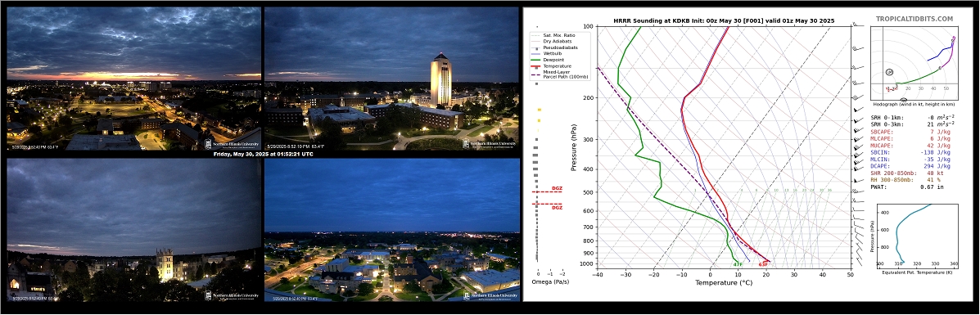Click the upper red DGZ label
This screenshot has width=980, height=315.
point(557,187)
